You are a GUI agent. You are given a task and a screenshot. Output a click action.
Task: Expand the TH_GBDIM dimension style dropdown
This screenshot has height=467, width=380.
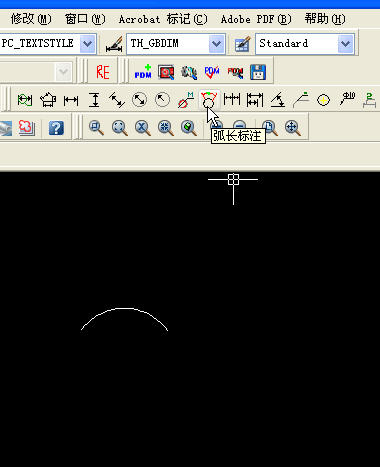point(217,44)
